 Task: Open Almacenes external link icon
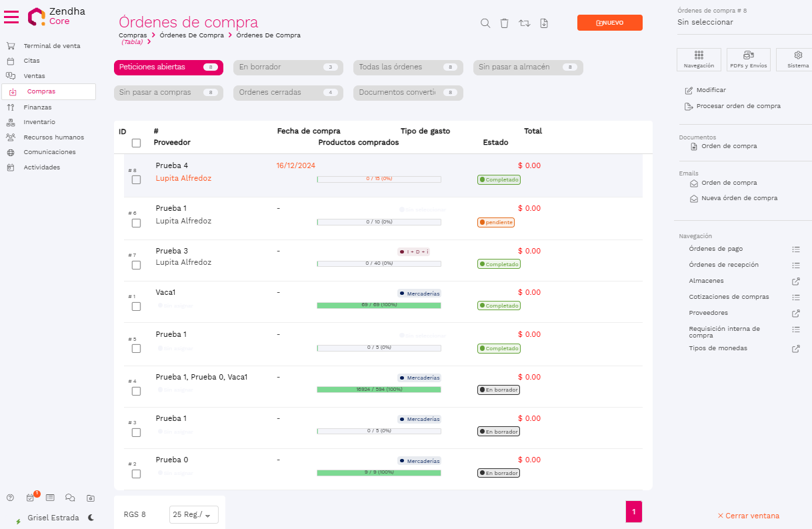click(x=795, y=282)
